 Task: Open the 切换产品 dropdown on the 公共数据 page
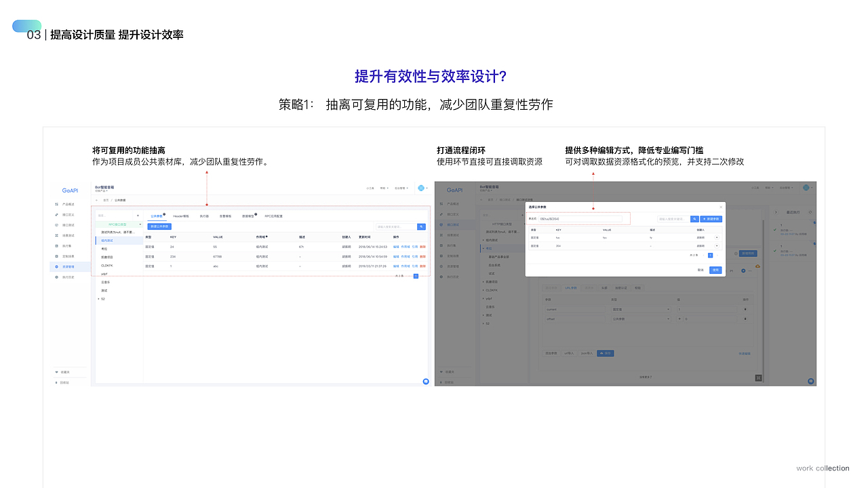[101, 190]
